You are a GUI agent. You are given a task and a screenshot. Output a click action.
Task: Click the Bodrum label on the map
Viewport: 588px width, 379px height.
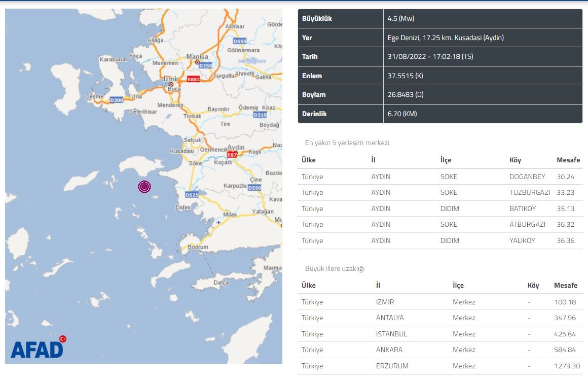[x=198, y=247]
